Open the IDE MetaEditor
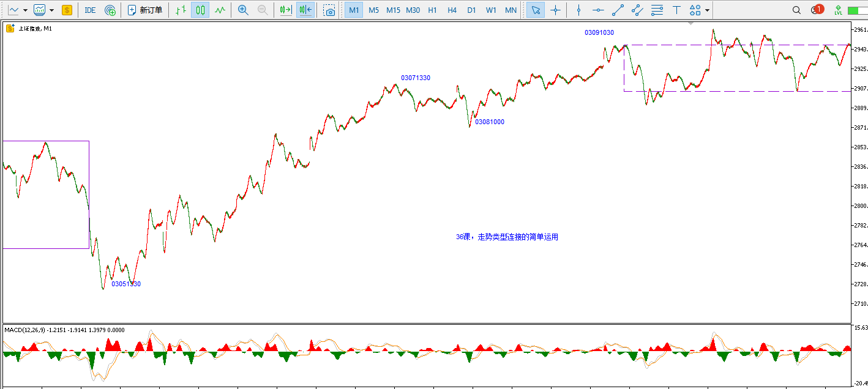The height and width of the screenshot is (389, 868). (x=90, y=10)
